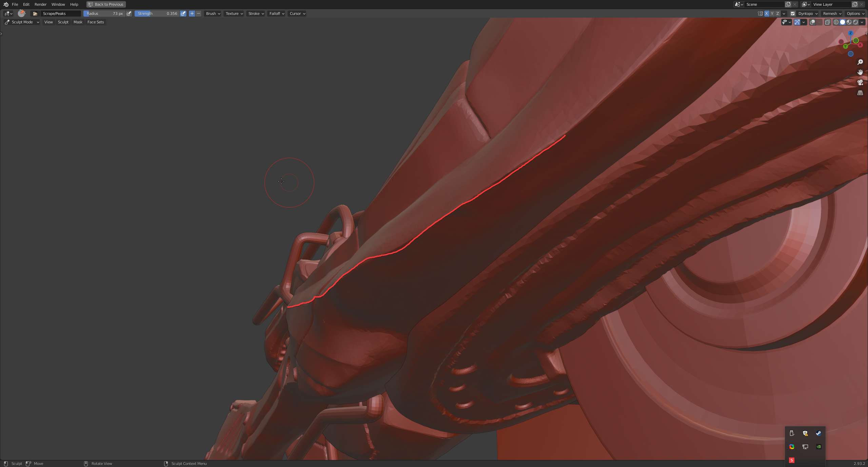This screenshot has height=467, width=868.
Task: Click the camera view icon
Action: point(860,82)
